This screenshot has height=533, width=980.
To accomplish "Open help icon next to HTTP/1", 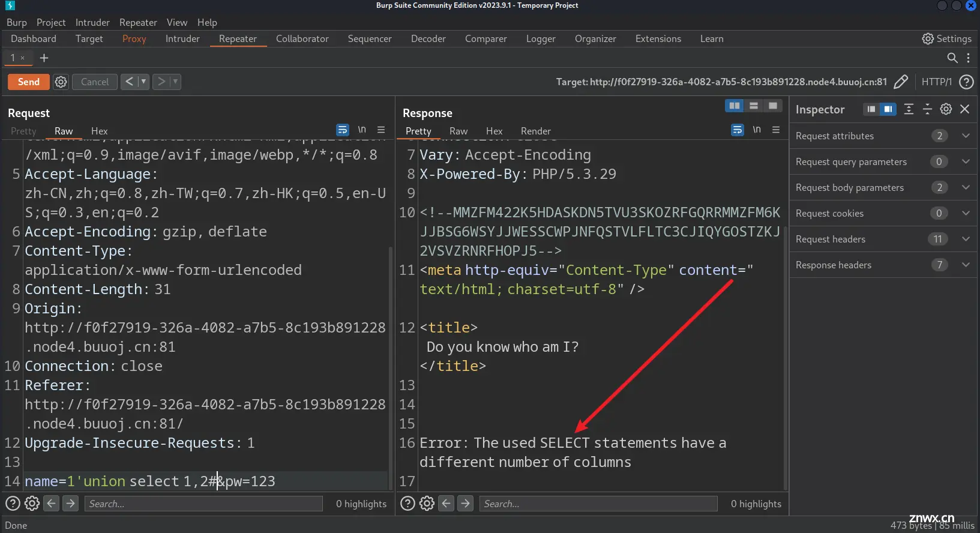I will click(x=966, y=82).
